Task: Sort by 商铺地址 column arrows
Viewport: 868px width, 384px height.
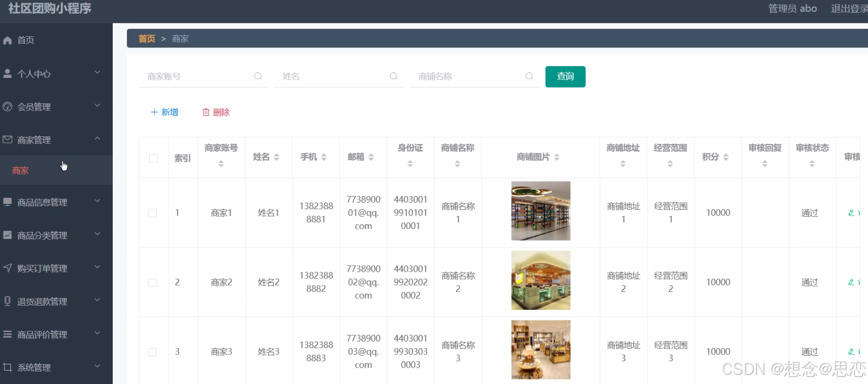Action: pyautogui.click(x=623, y=164)
